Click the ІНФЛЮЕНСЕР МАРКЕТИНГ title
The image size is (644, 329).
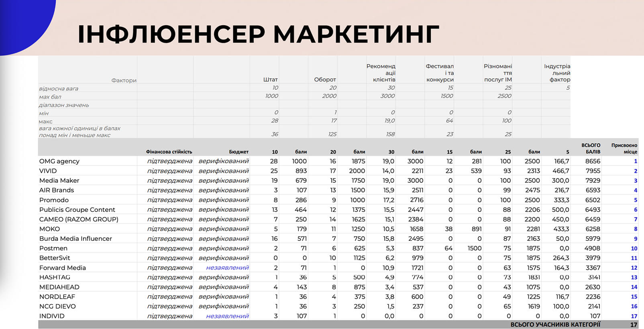click(x=258, y=34)
